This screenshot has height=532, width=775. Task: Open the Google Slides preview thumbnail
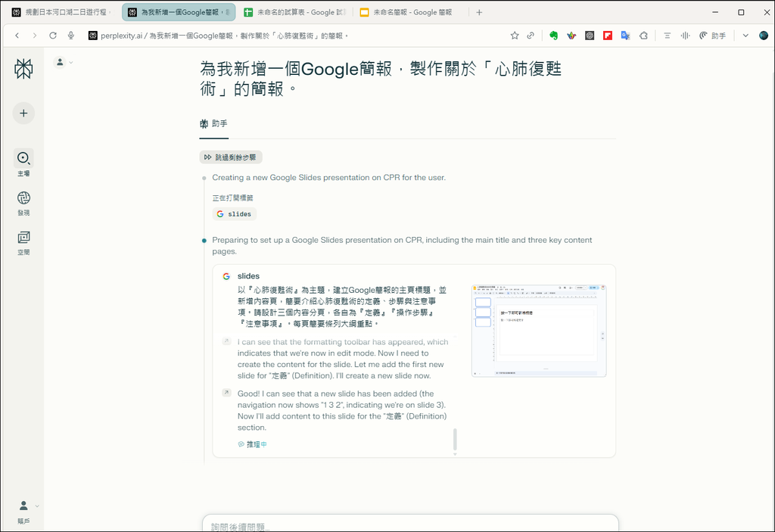point(539,331)
